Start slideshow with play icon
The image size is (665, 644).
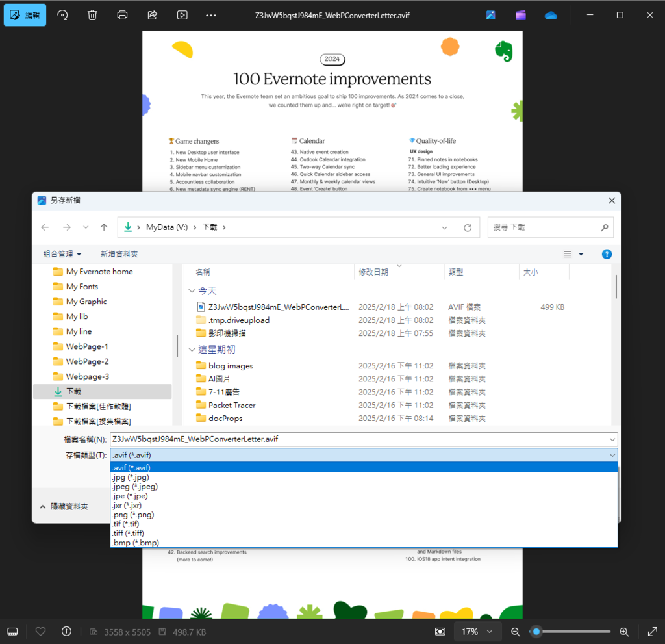182,16
